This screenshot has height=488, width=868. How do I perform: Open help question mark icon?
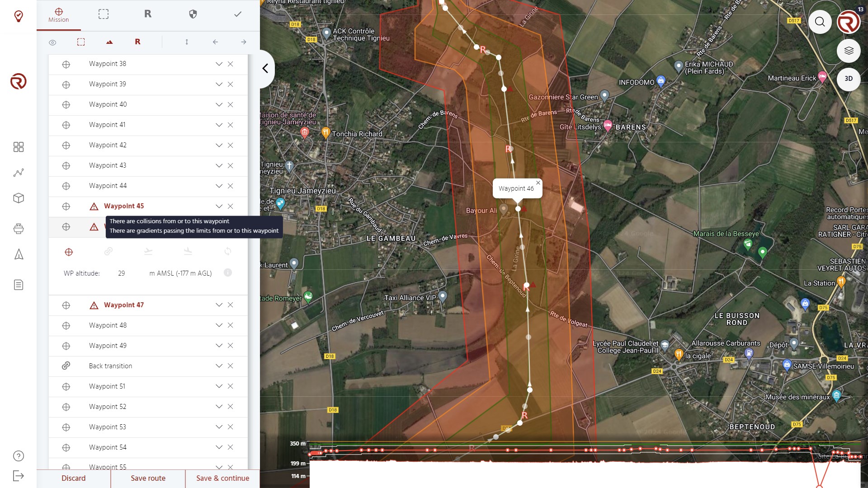19,456
